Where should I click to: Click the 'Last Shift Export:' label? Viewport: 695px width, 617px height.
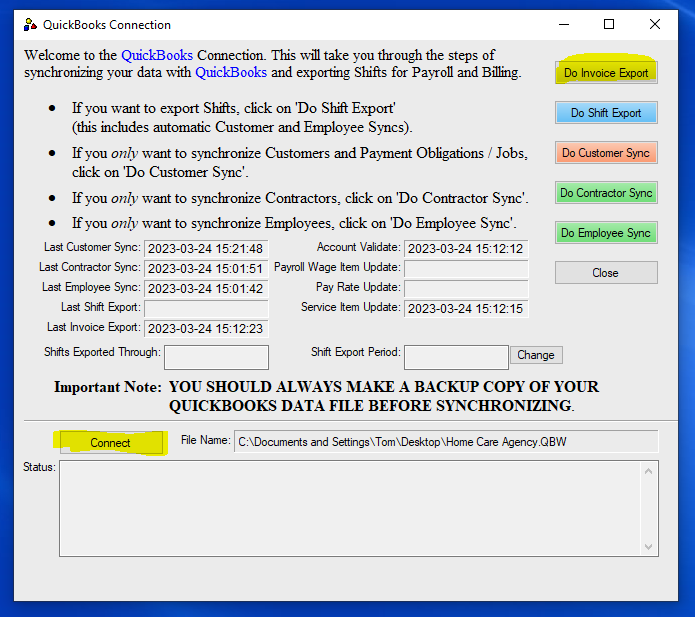point(101,307)
